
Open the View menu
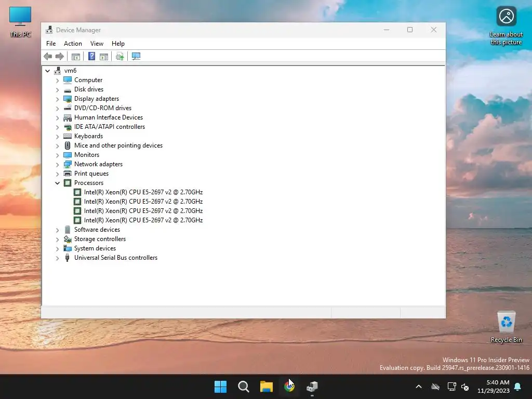[97, 44]
